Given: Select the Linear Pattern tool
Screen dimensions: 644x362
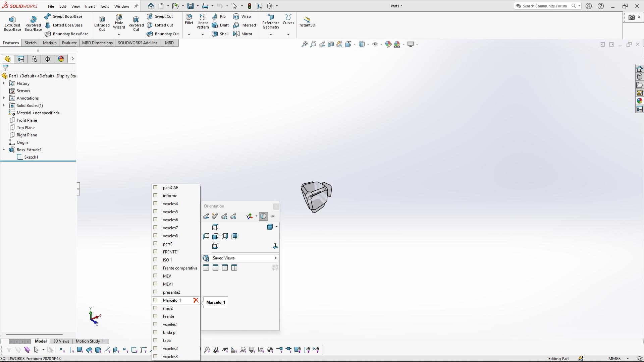Looking at the screenshot, I should (203, 21).
